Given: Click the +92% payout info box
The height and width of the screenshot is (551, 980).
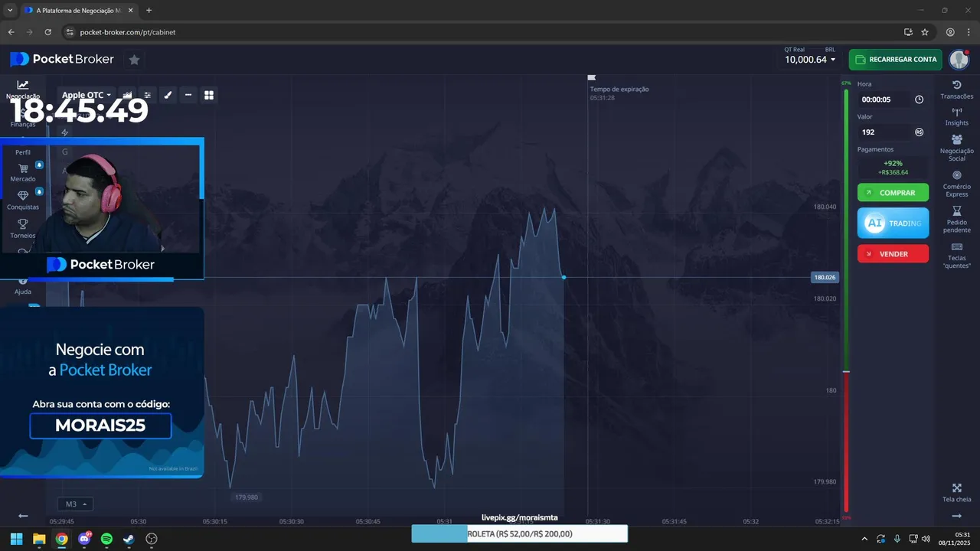Looking at the screenshot, I should [893, 168].
